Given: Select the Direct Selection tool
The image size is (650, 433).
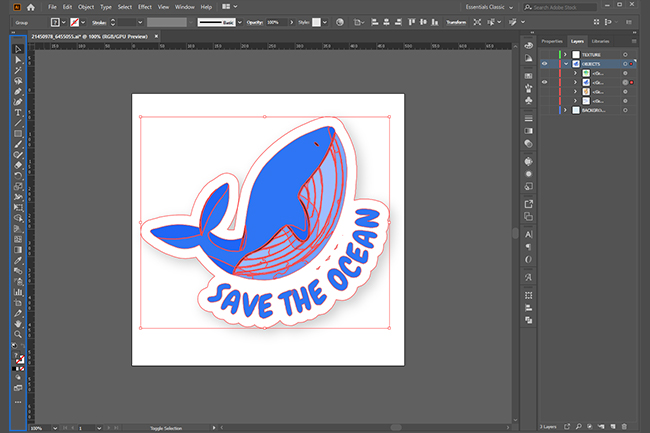Looking at the screenshot, I should coord(18,60).
